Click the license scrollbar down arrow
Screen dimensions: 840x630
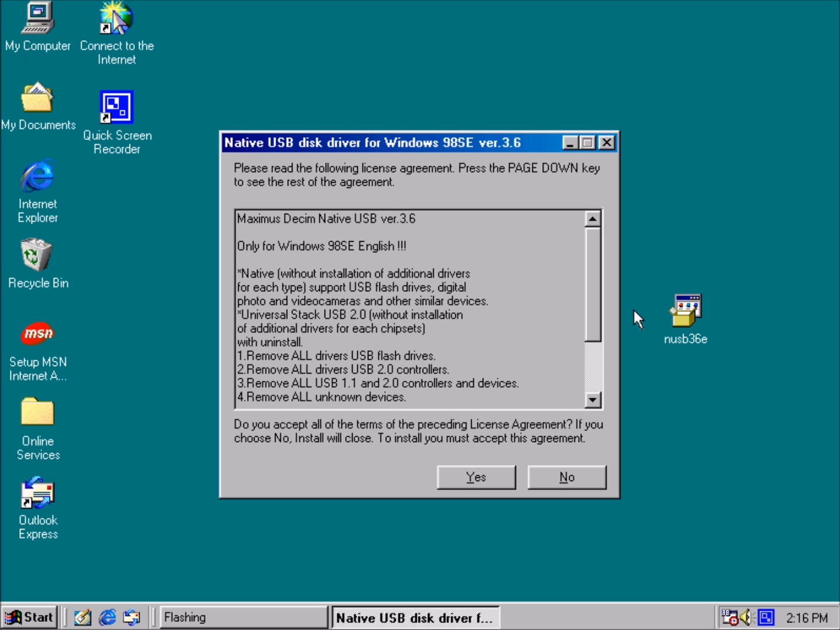pos(593,399)
